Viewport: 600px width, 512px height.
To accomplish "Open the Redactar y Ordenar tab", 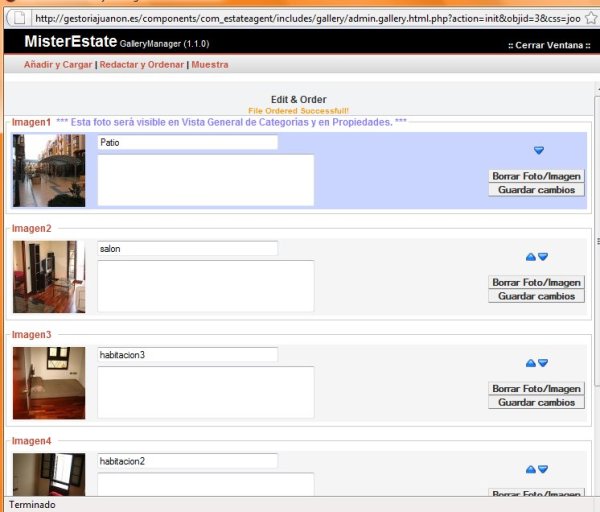I will pyautogui.click(x=142, y=65).
